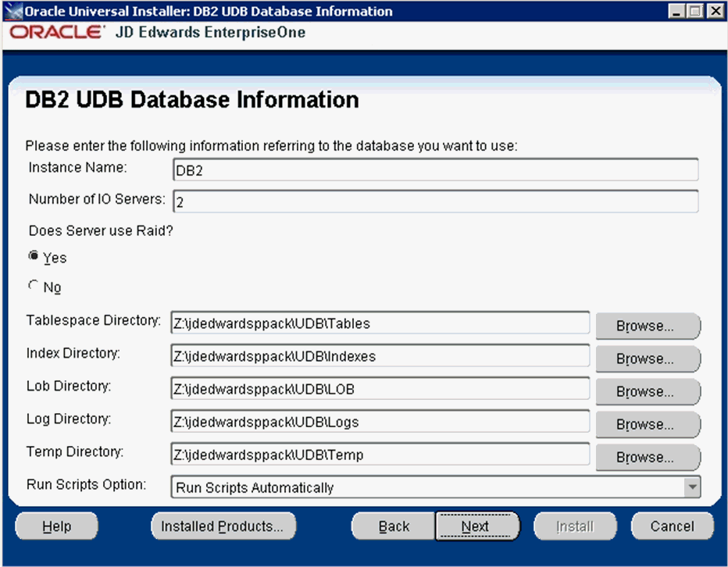
Task: Browse for the Lob Directory
Action: (x=648, y=392)
